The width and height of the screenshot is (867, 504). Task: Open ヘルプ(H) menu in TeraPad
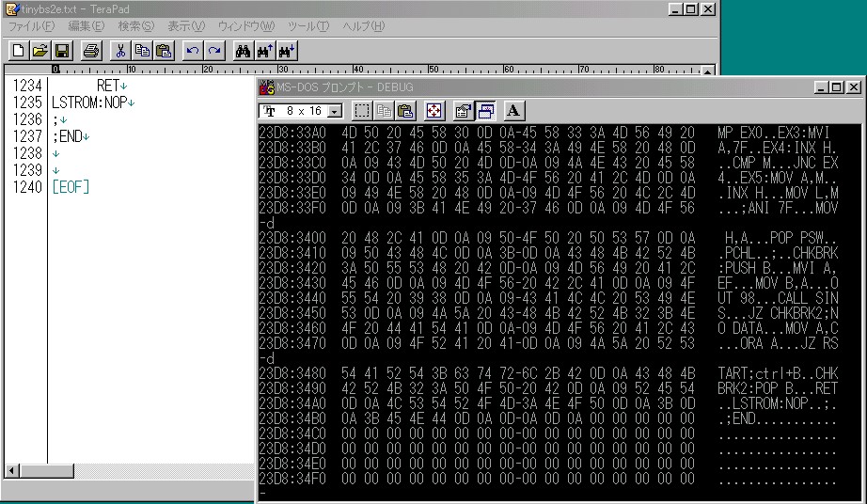tap(363, 26)
